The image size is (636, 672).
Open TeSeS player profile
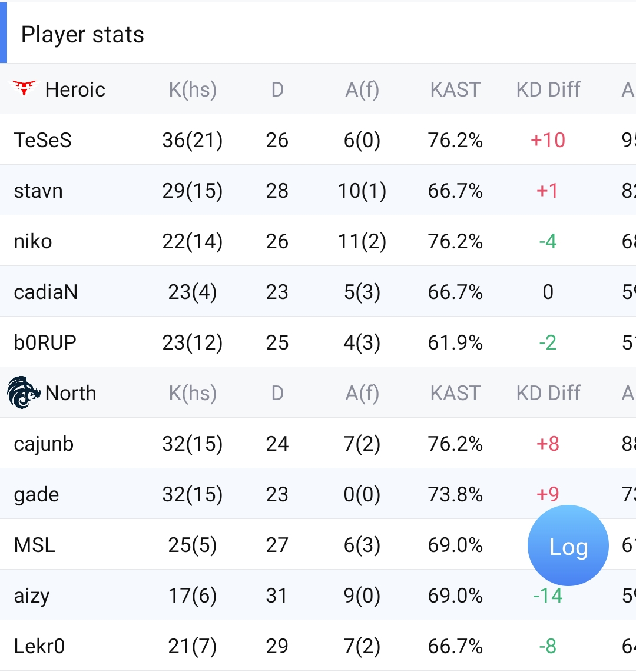click(x=43, y=140)
